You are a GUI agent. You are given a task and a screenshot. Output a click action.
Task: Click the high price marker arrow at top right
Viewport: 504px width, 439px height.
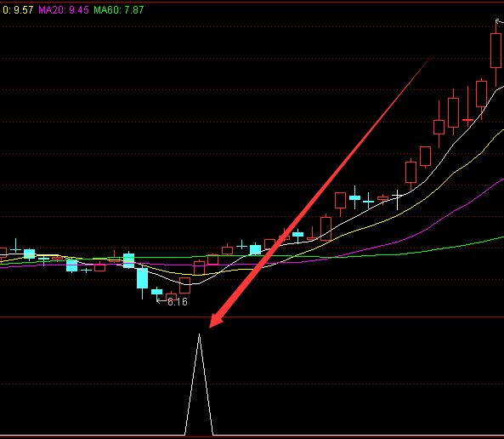tap(500, 21)
